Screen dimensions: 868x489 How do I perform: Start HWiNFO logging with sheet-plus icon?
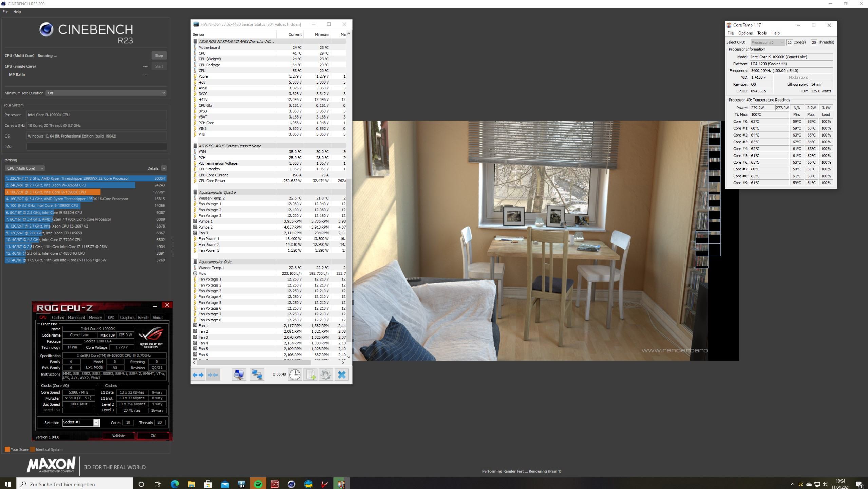coord(310,375)
